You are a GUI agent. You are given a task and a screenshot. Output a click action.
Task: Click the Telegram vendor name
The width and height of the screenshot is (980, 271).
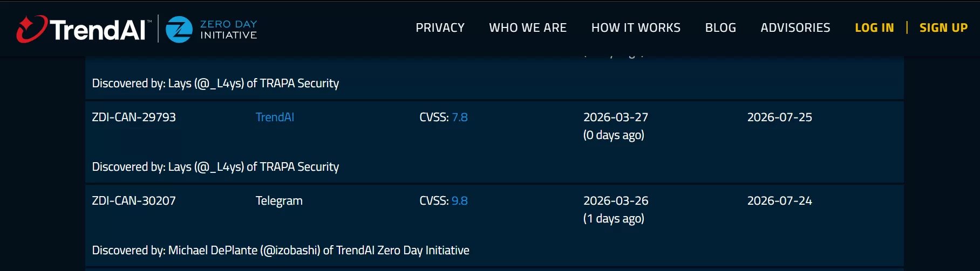279,200
